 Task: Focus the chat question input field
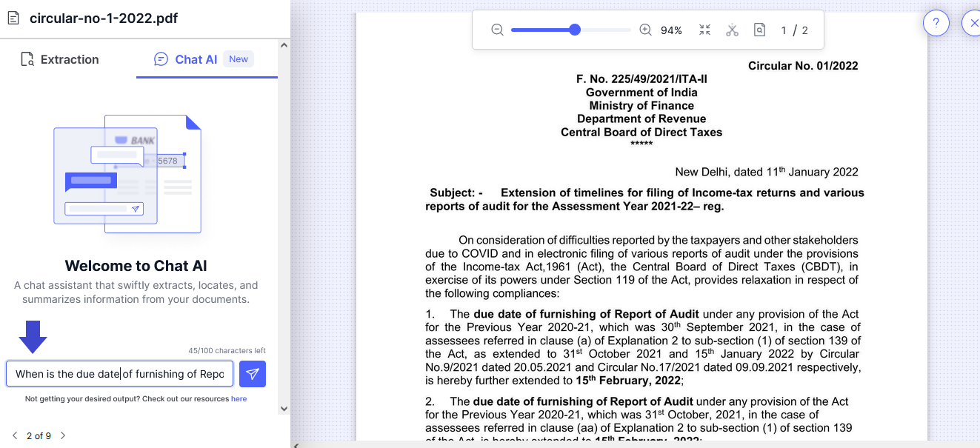pyautogui.click(x=120, y=374)
